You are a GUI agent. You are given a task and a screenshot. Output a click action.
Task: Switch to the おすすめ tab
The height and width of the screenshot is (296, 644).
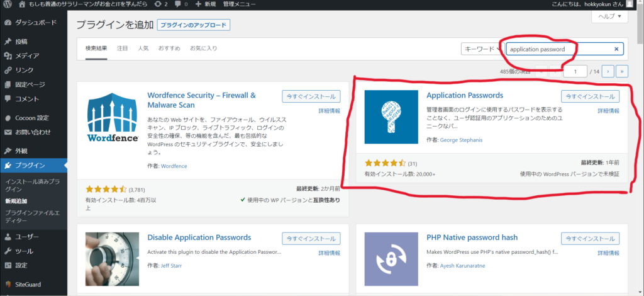169,48
